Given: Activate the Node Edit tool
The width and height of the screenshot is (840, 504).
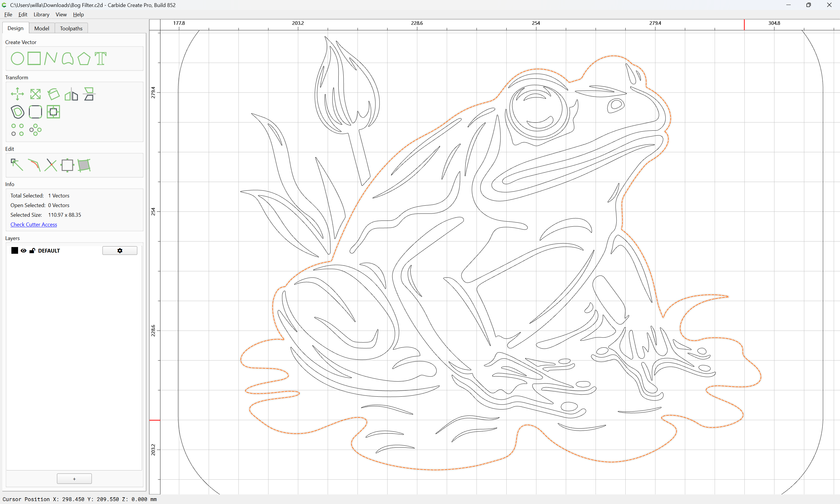Looking at the screenshot, I should tap(17, 165).
